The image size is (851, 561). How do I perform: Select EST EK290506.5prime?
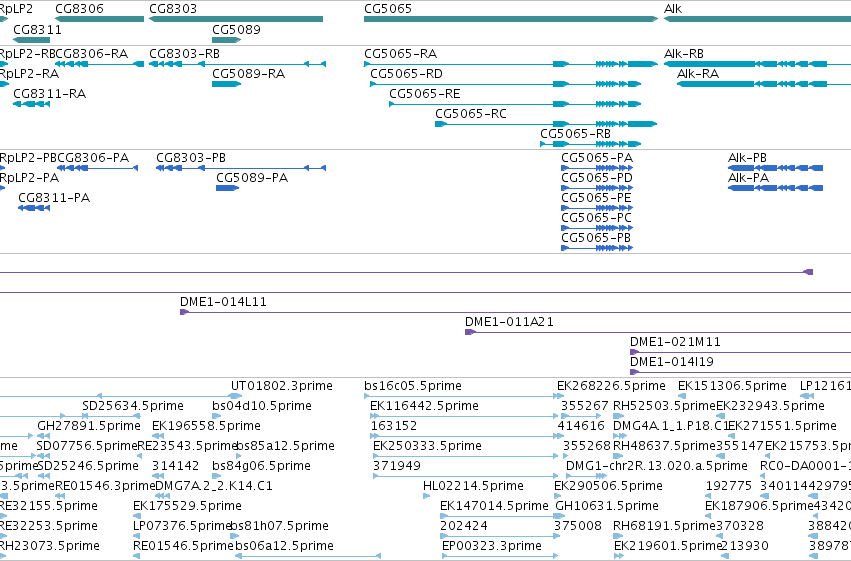[x=608, y=486]
